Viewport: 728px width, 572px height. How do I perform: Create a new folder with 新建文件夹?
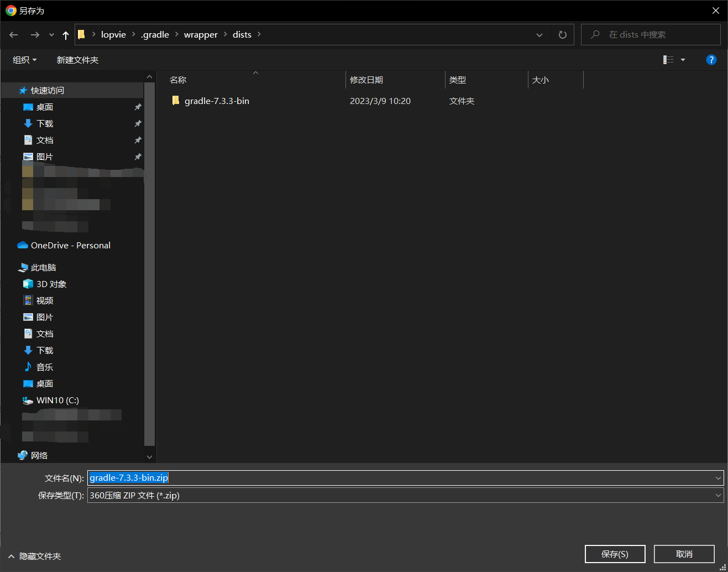coord(77,60)
